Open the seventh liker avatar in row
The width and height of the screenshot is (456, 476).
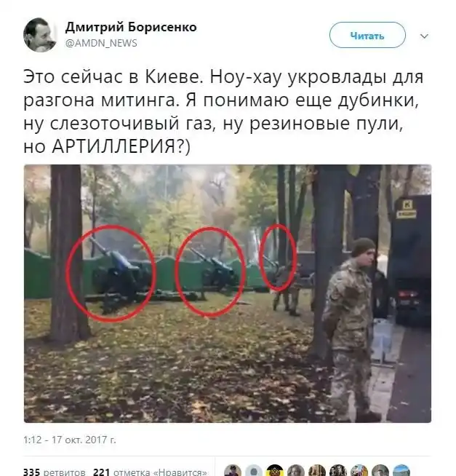pyautogui.click(x=359, y=470)
